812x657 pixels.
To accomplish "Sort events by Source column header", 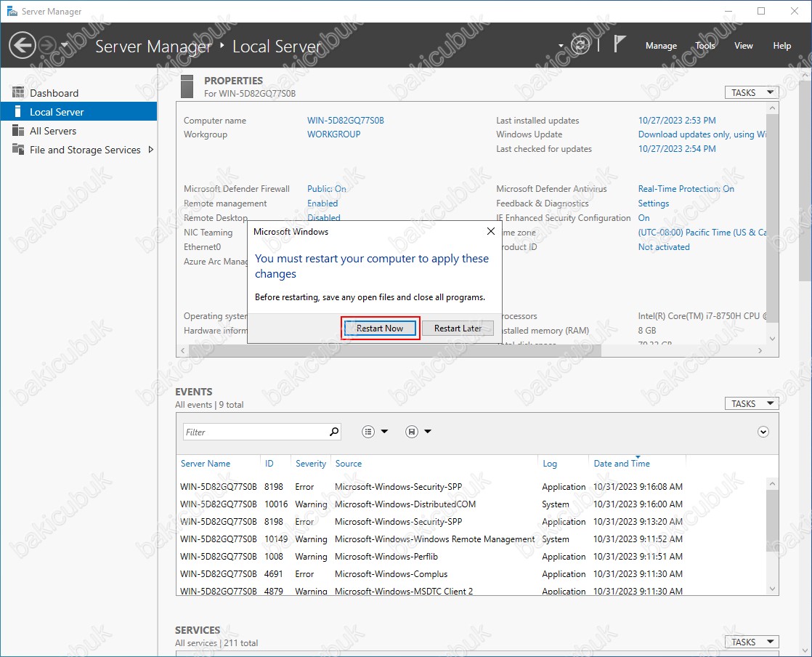I will tap(348, 463).
